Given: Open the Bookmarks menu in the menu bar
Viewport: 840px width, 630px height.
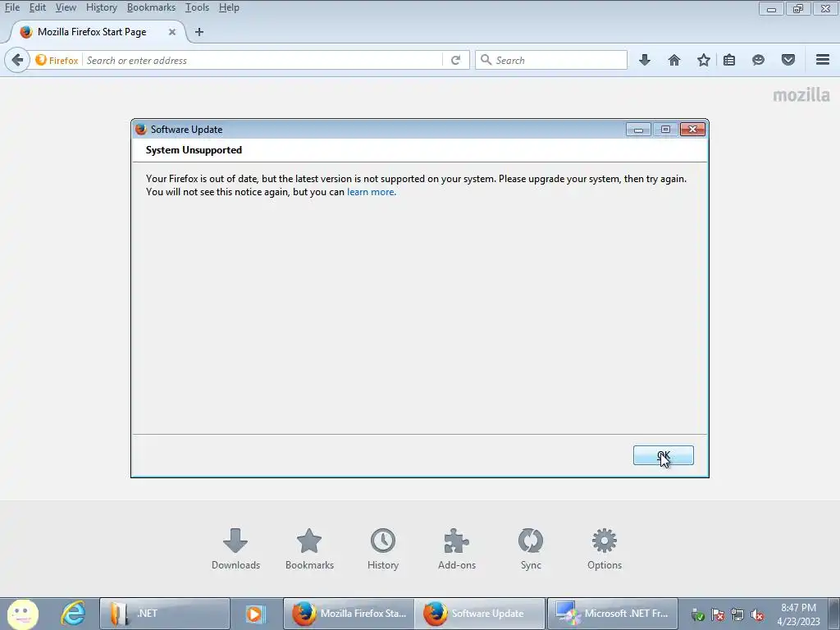Looking at the screenshot, I should [x=151, y=7].
